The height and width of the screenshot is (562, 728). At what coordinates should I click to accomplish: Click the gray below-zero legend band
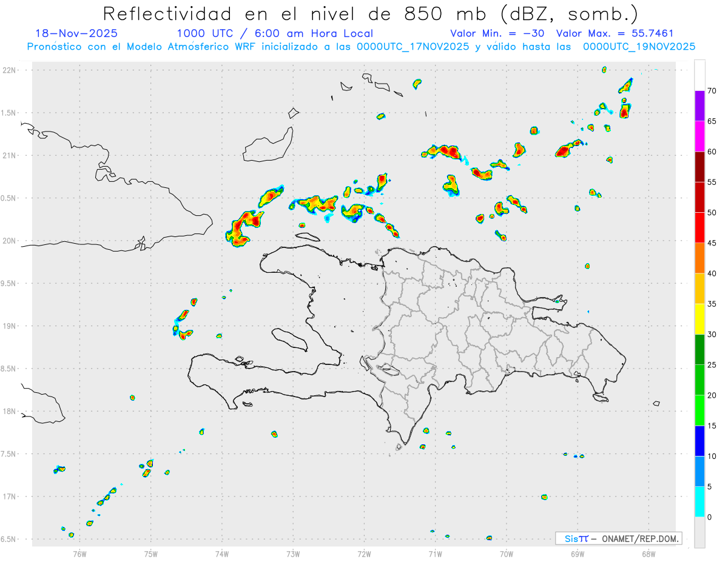699,532
